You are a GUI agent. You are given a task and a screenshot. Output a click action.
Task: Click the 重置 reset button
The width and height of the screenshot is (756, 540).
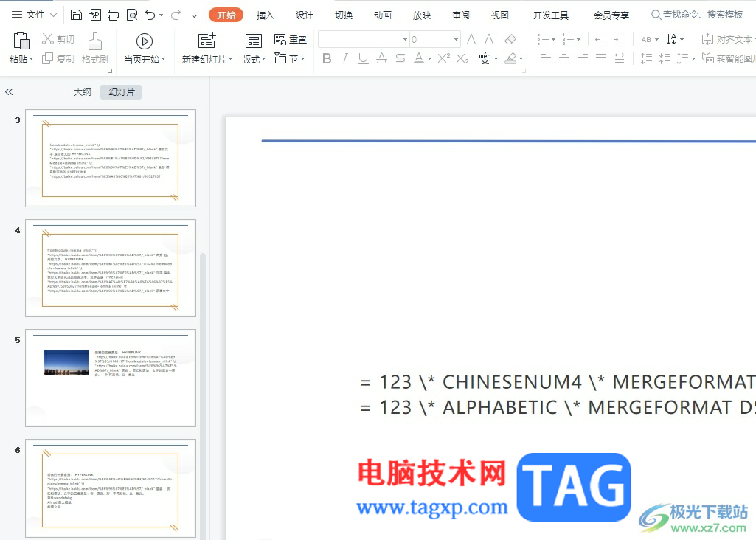[291, 40]
